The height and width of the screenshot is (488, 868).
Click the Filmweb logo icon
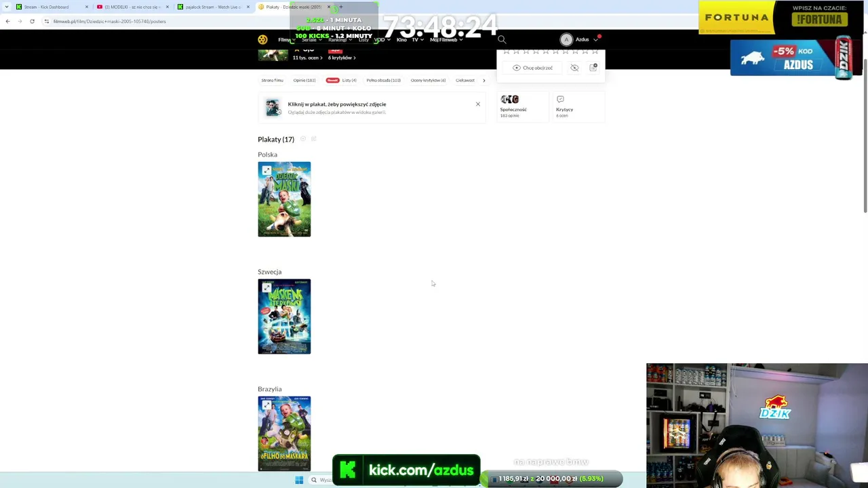tap(262, 39)
